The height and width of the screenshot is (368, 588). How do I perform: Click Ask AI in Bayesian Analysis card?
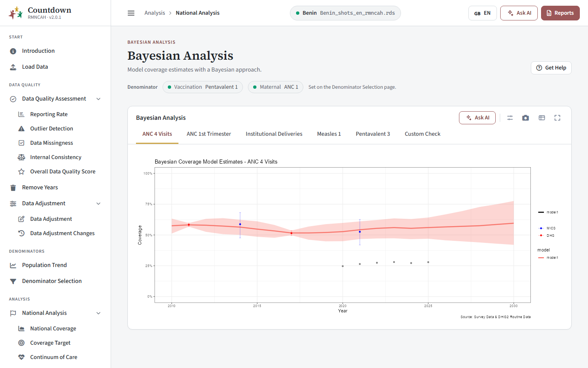click(477, 118)
